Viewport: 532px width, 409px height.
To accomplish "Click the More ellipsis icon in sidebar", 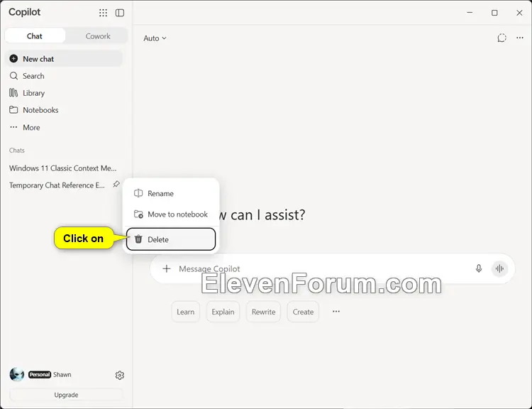I will (13, 127).
